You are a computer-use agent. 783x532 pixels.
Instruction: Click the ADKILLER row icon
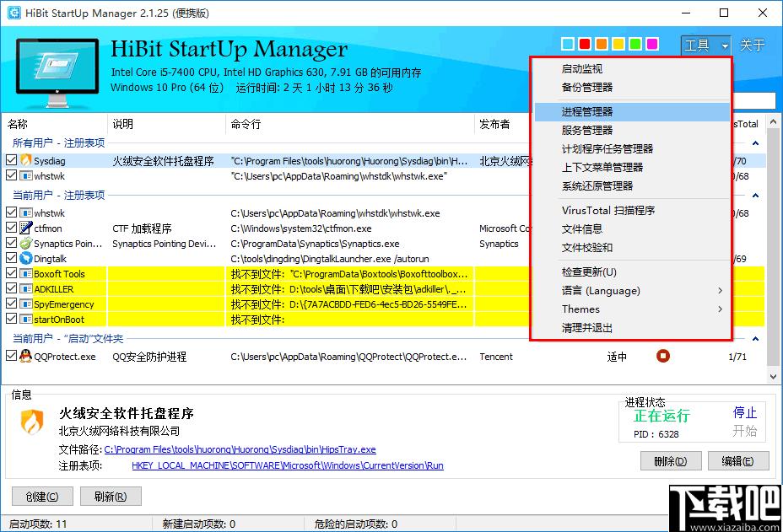pos(26,288)
